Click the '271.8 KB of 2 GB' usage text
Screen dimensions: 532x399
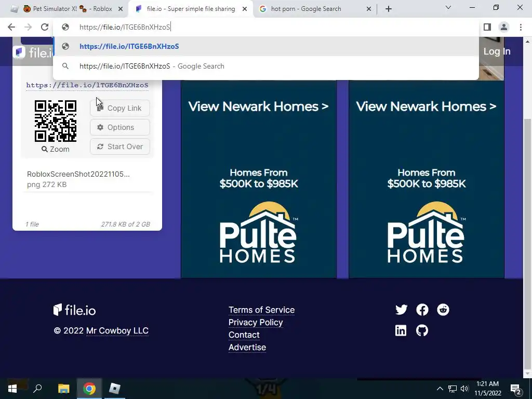(x=126, y=224)
